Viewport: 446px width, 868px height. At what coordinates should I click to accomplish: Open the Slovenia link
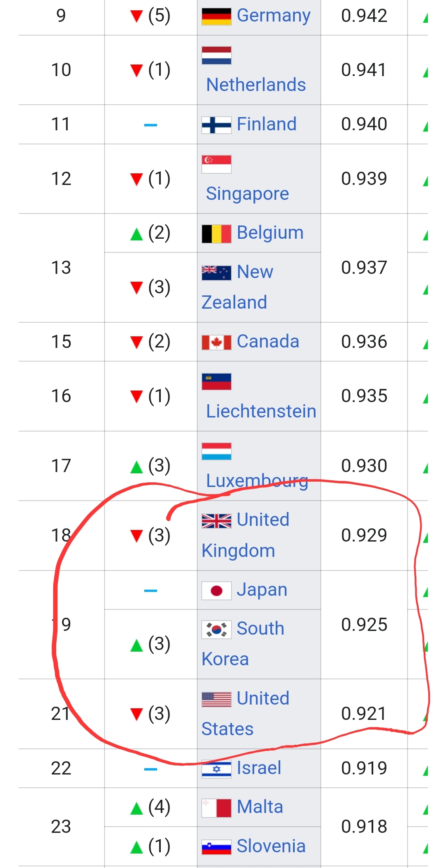[271, 846]
